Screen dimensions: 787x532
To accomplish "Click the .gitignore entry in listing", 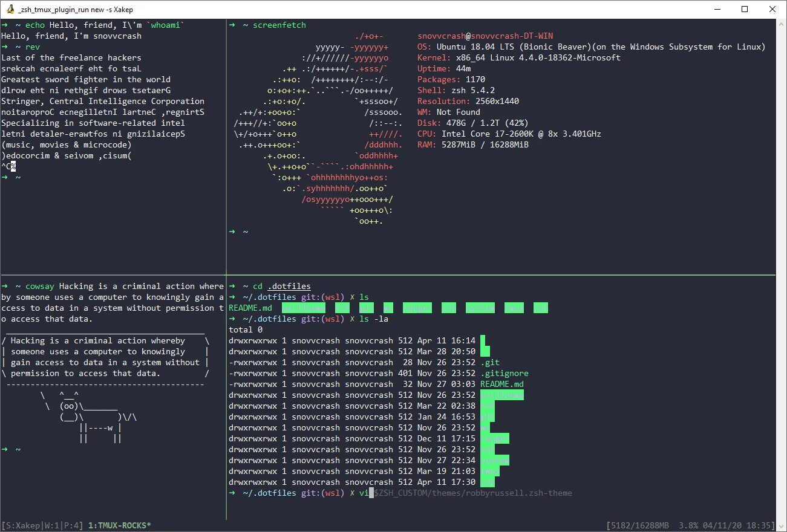I will (x=505, y=373).
